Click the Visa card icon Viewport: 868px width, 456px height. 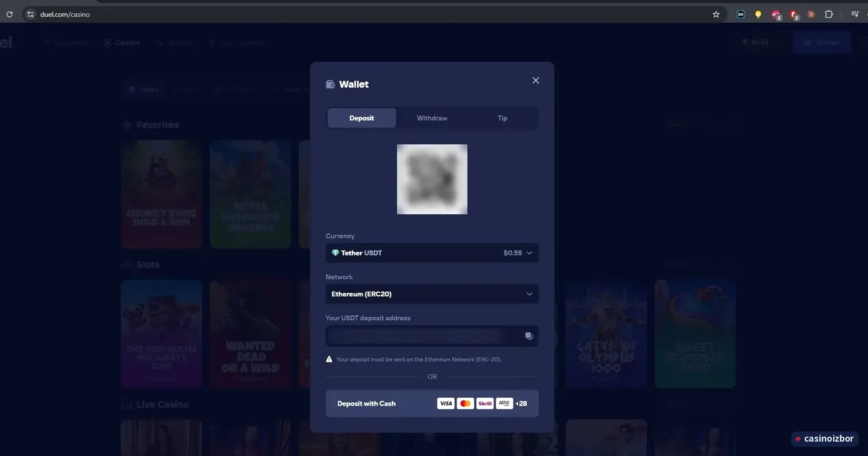(x=446, y=404)
